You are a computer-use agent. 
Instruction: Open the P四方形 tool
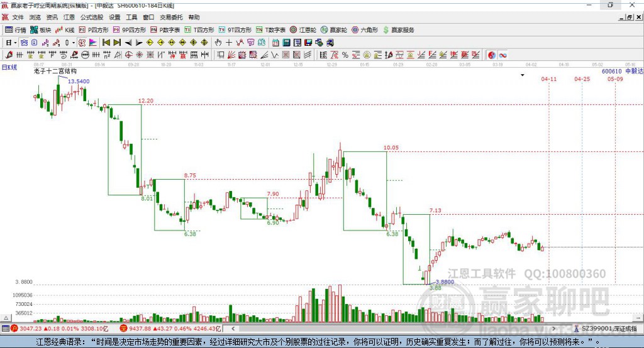[x=94, y=30]
